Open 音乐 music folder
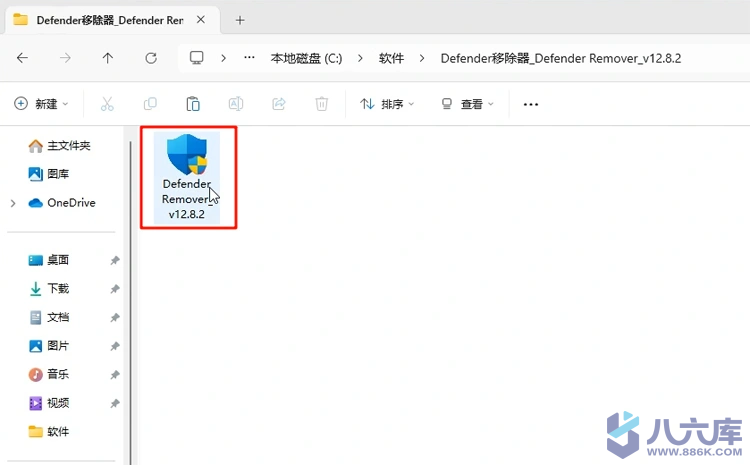 (49, 374)
